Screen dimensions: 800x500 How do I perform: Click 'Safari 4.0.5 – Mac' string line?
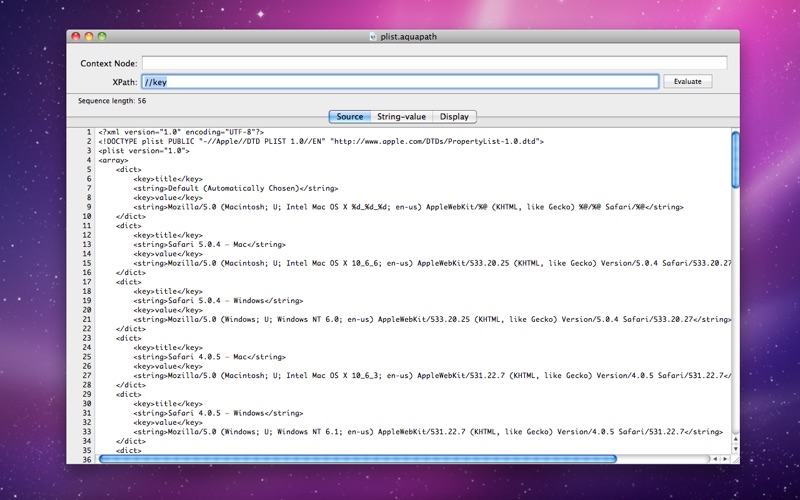pos(210,357)
